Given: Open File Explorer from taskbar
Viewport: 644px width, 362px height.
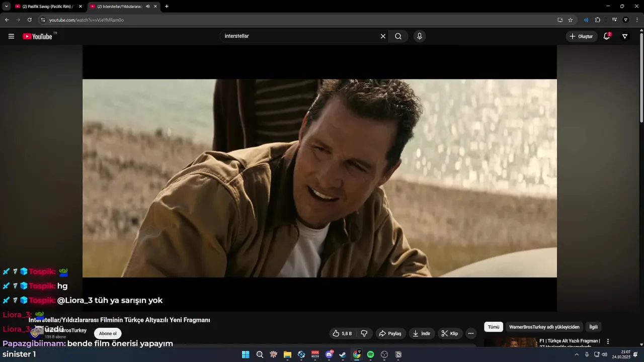Looking at the screenshot, I should 287,354.
